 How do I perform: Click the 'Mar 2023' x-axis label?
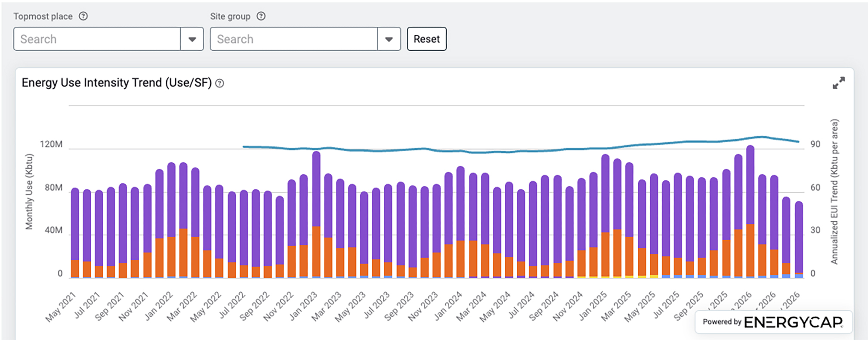[326, 306]
